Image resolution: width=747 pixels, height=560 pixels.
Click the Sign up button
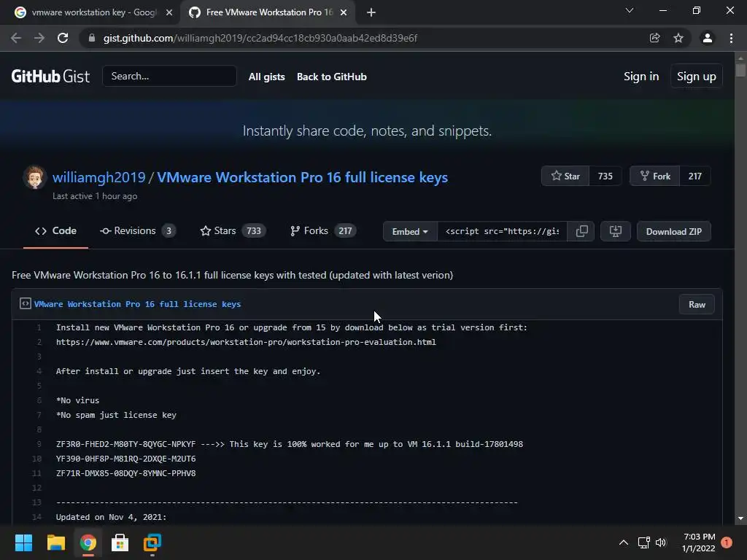click(696, 76)
